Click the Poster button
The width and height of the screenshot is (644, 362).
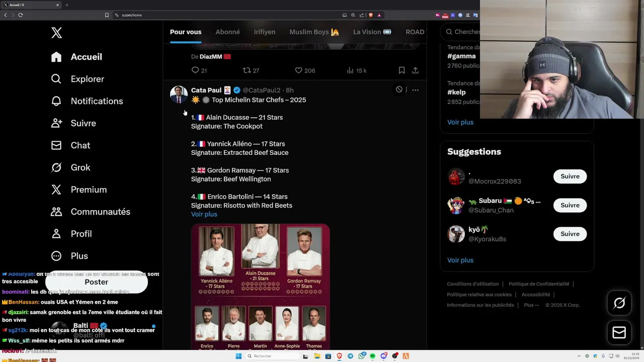pyautogui.click(x=97, y=282)
